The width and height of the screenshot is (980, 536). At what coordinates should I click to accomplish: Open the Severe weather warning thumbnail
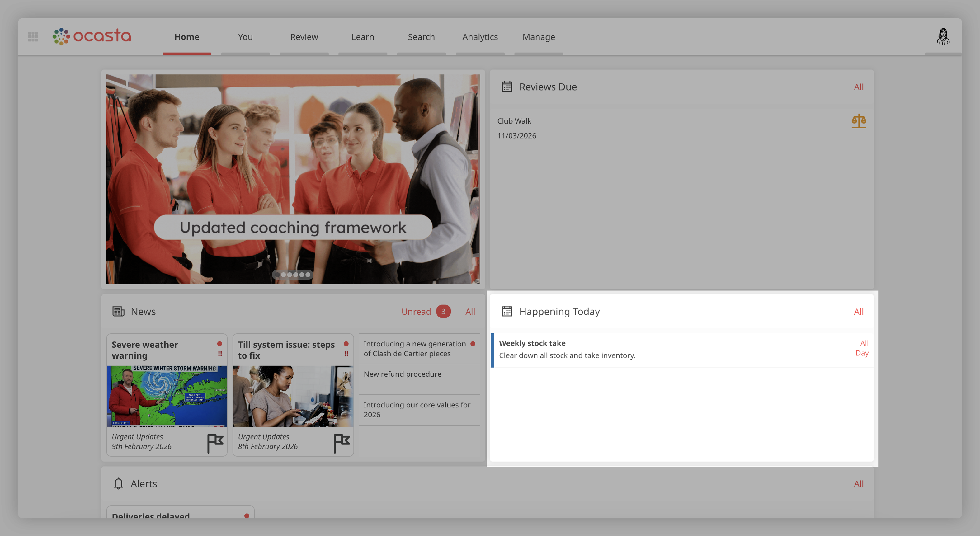167,395
